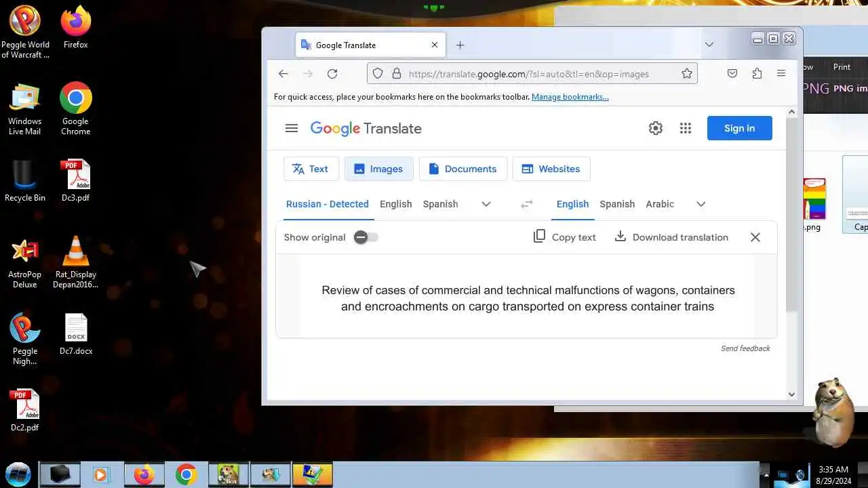
Task: Click the Manage bookmarks link
Action: [570, 97]
